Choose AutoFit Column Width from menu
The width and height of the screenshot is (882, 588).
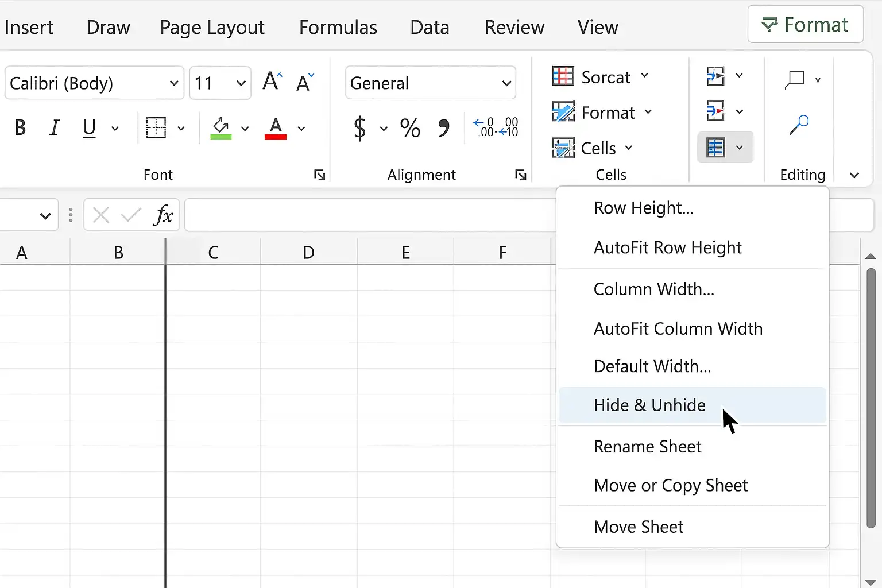pyautogui.click(x=678, y=328)
